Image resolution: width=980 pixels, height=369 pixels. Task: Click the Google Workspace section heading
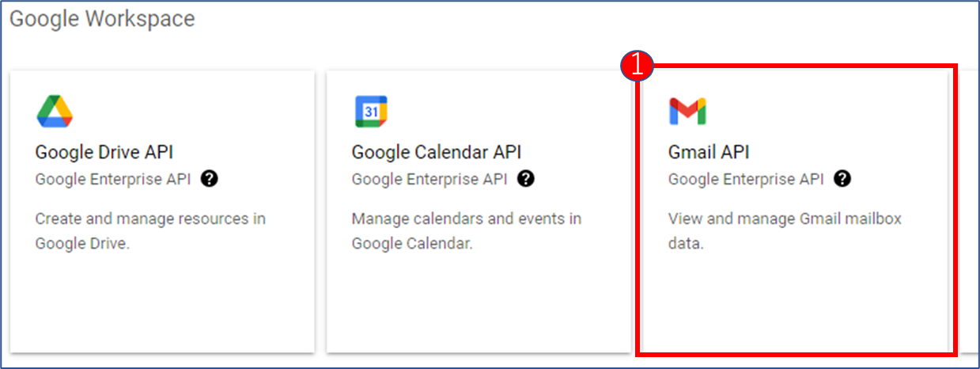point(102,19)
